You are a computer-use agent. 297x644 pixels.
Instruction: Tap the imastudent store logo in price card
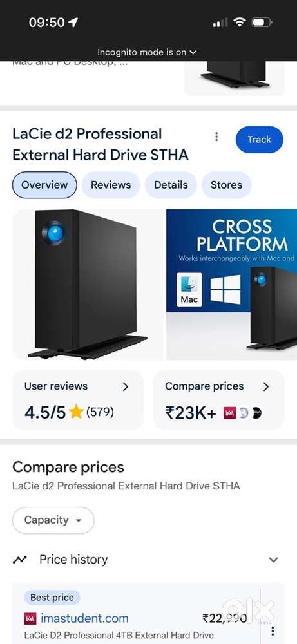pyautogui.click(x=229, y=413)
